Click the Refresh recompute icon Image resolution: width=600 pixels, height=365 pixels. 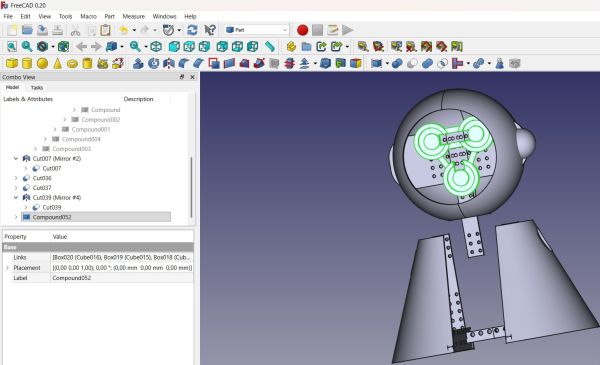[192, 30]
